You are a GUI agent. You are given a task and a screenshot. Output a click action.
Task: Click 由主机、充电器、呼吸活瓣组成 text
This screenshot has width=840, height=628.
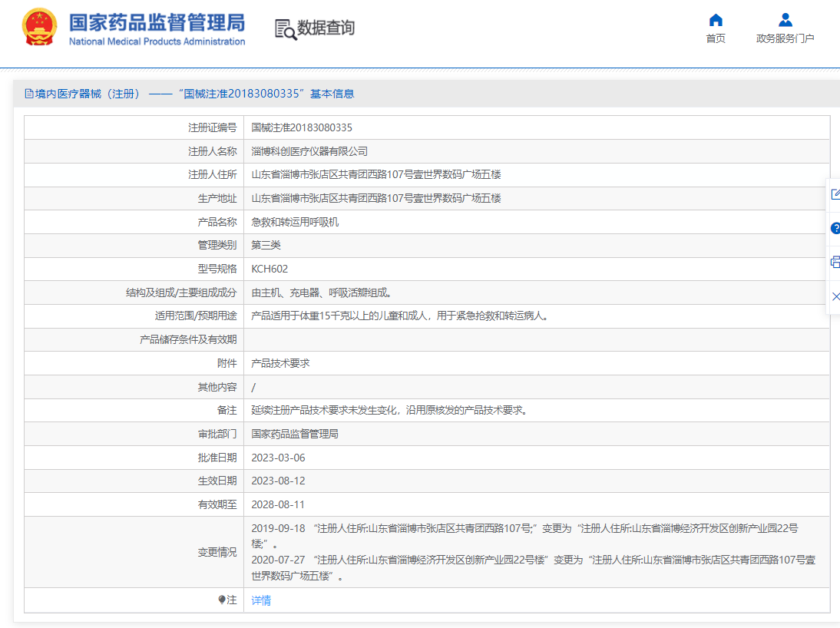(322, 293)
